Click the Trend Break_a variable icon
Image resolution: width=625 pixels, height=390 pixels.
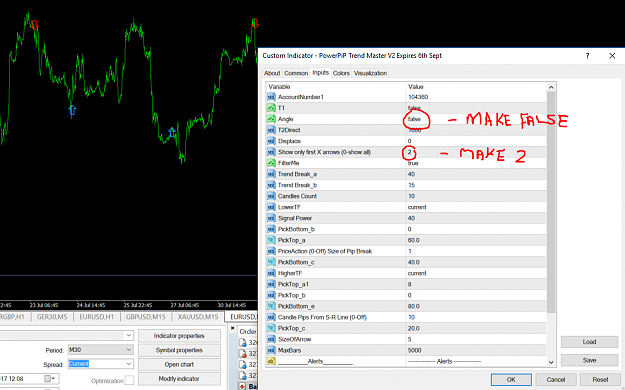click(x=271, y=174)
